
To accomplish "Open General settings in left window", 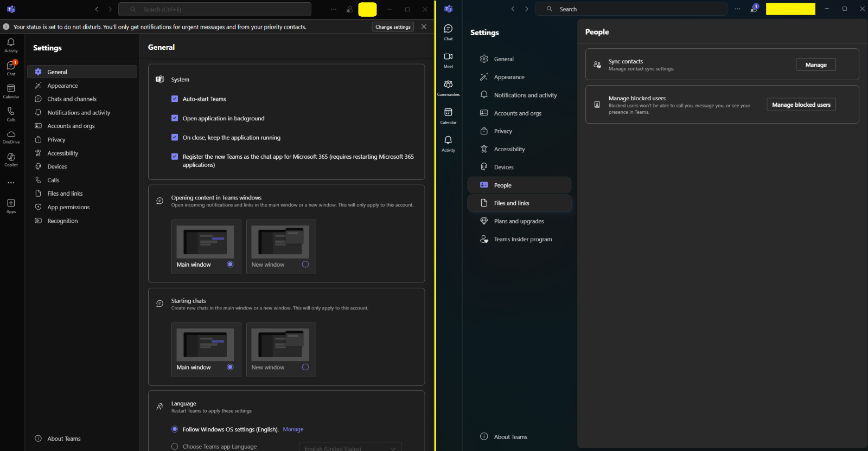I will click(82, 72).
